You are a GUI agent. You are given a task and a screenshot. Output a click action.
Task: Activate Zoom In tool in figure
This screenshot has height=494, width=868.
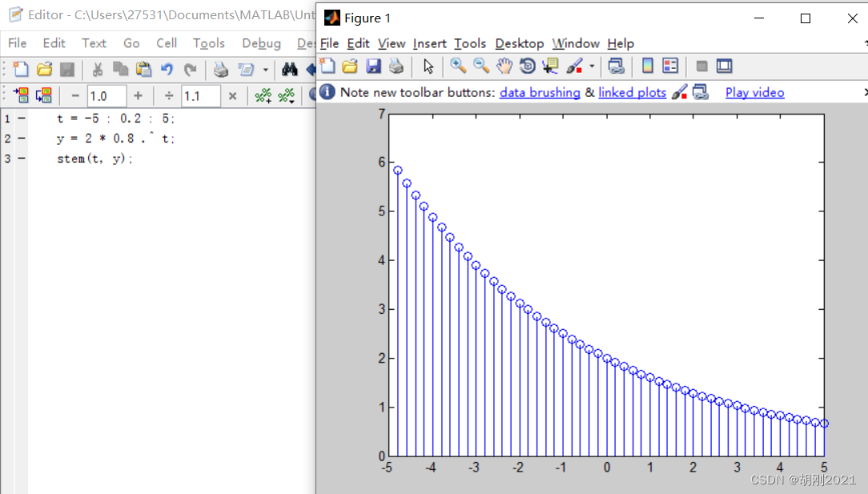tap(458, 66)
